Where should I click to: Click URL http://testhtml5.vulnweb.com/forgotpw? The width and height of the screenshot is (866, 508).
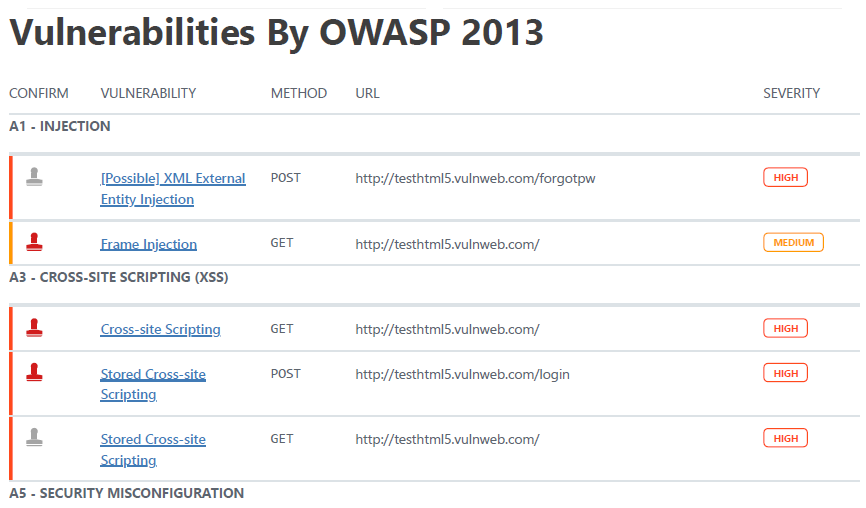pos(476,178)
